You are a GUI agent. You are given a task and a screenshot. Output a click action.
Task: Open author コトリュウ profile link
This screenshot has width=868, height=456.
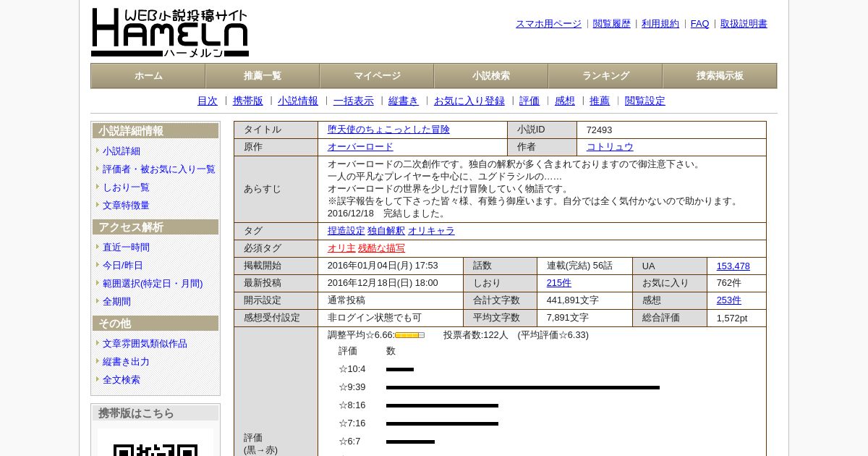tap(610, 147)
